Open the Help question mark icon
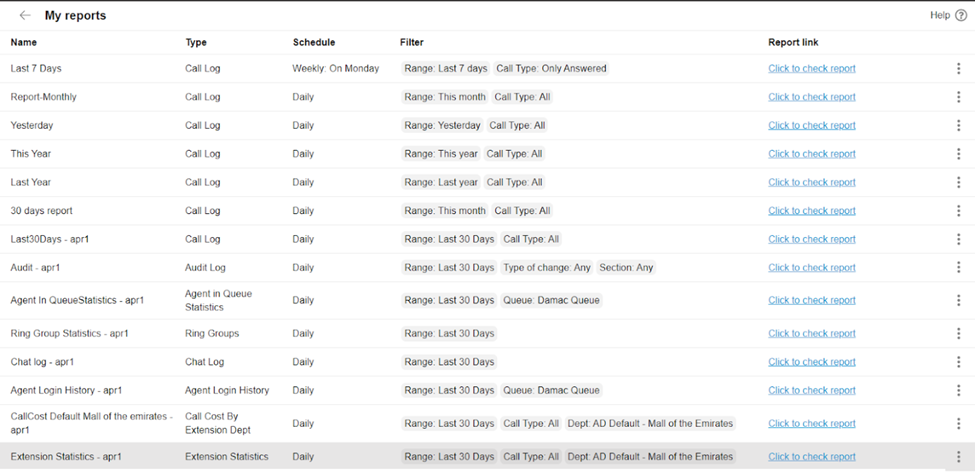This screenshot has height=473, width=975. (x=961, y=16)
